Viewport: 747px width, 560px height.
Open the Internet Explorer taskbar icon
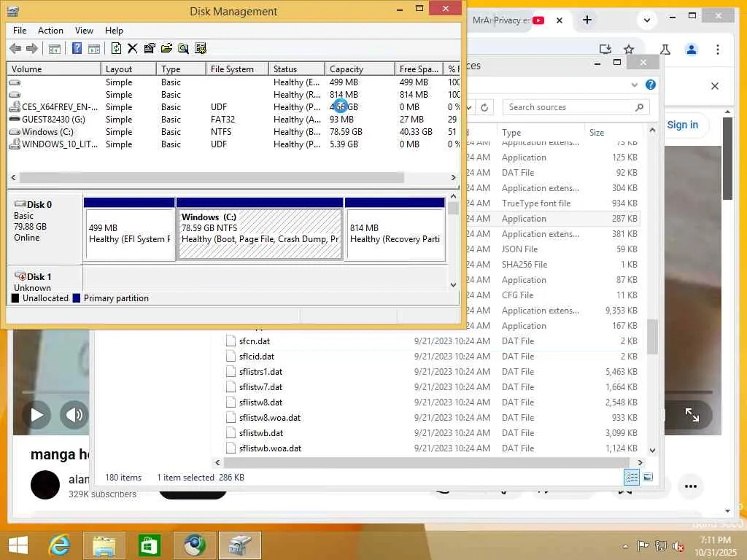coord(60,545)
